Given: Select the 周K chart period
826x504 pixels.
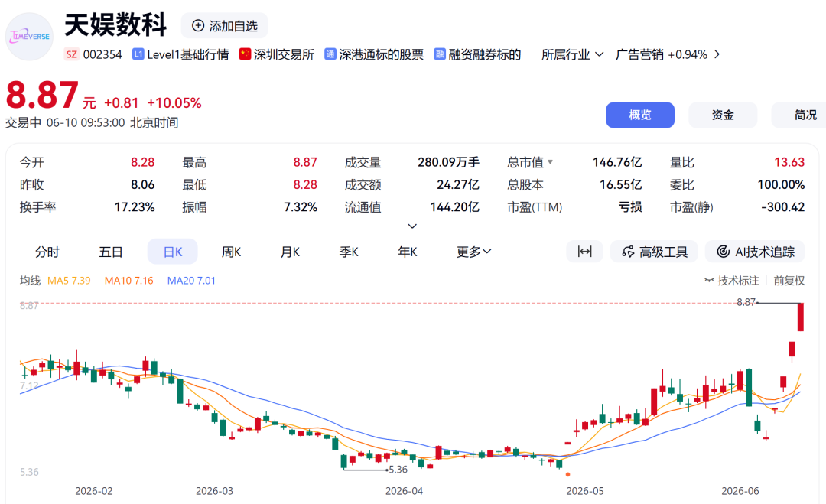Looking at the screenshot, I should click(231, 252).
